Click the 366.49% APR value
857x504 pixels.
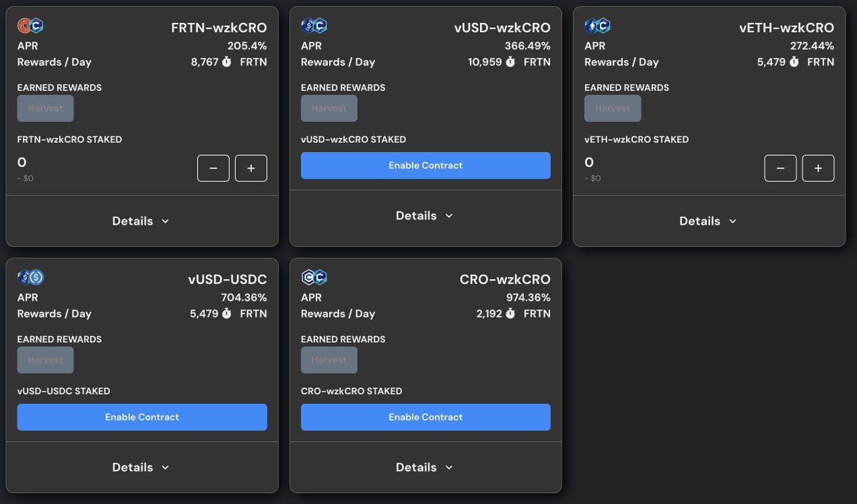pos(528,46)
